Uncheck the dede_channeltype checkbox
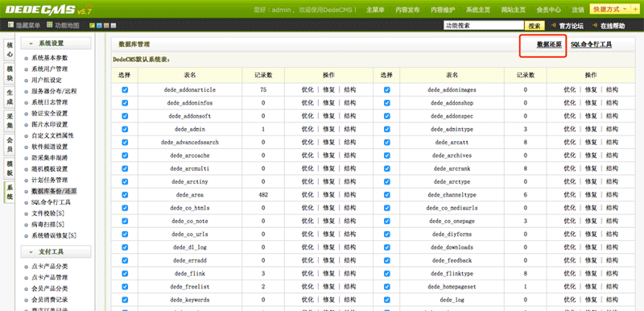Image resolution: width=644 pixels, height=311 pixels. [387, 195]
